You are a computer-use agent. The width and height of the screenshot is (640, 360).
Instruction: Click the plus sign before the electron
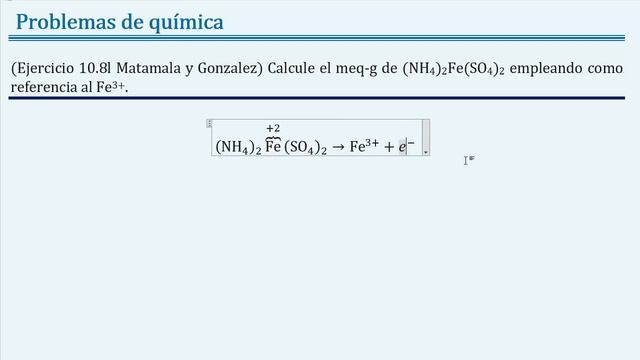389,147
